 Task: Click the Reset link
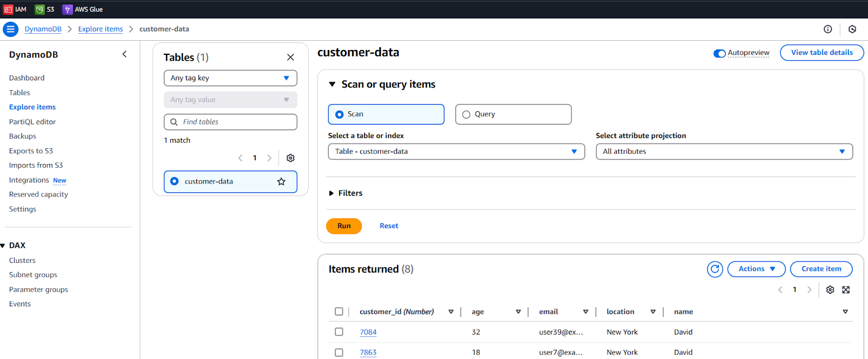click(x=389, y=226)
